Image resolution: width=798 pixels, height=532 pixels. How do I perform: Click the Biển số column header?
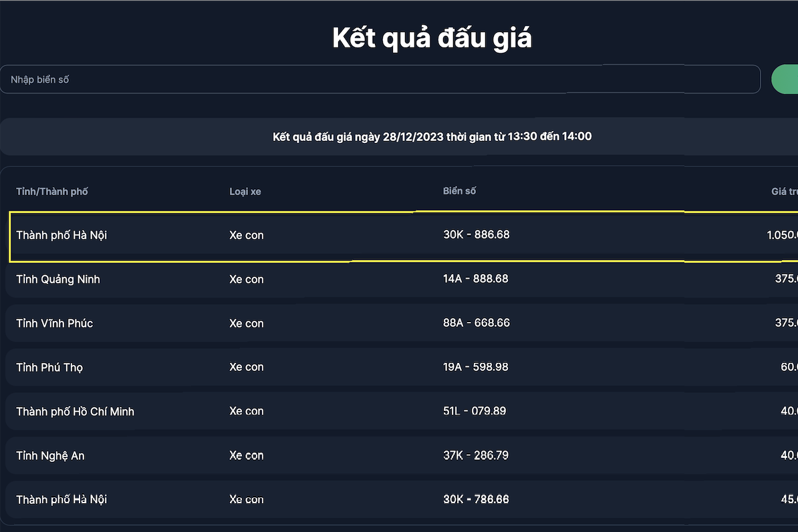(x=460, y=191)
